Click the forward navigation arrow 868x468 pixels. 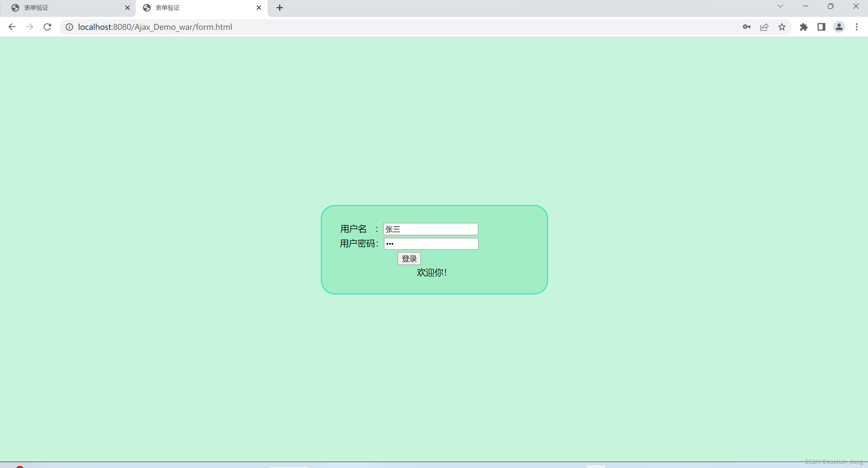pyautogui.click(x=30, y=27)
